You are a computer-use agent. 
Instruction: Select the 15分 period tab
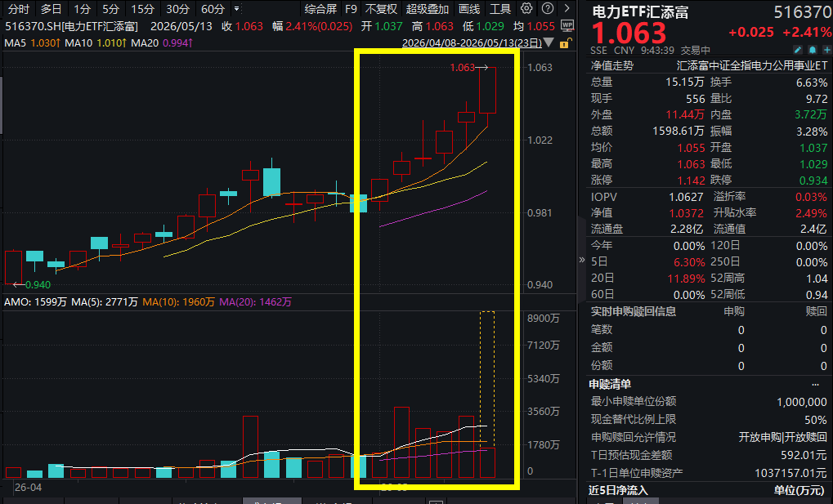click(142, 9)
